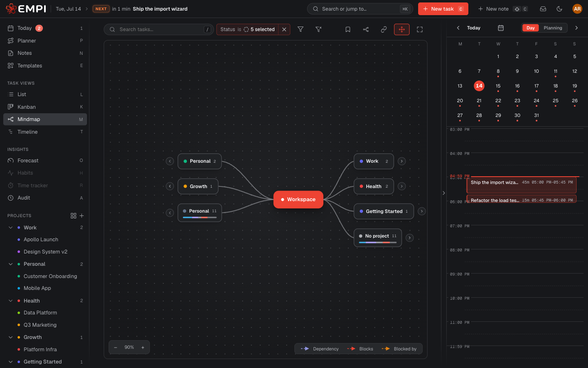This screenshot has width=588, height=368.
Task: Switch to List task view
Action: coord(45,94)
